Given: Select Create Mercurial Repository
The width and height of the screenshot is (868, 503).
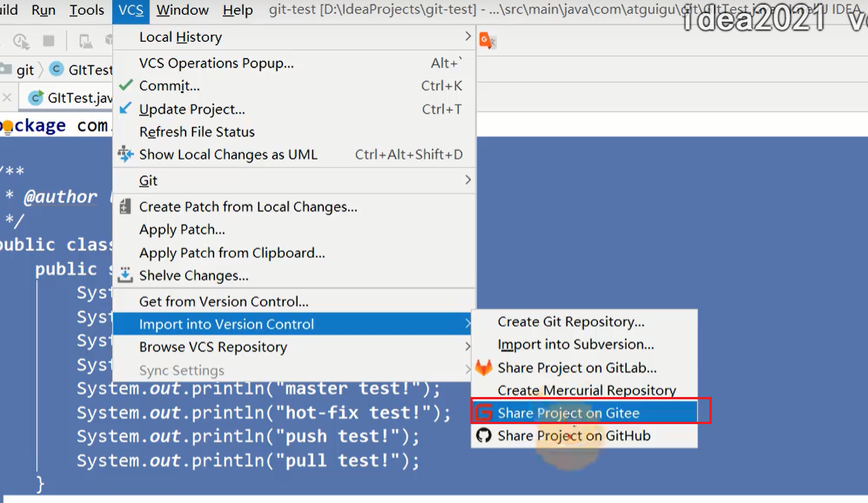Looking at the screenshot, I should click(584, 391).
